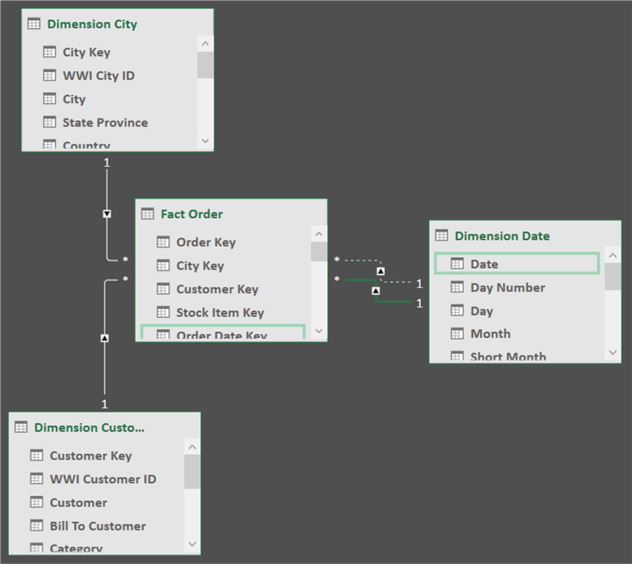Viewport: 632px width, 564px height.
Task: Select the Bill To Customer column icon
Action: 37,526
